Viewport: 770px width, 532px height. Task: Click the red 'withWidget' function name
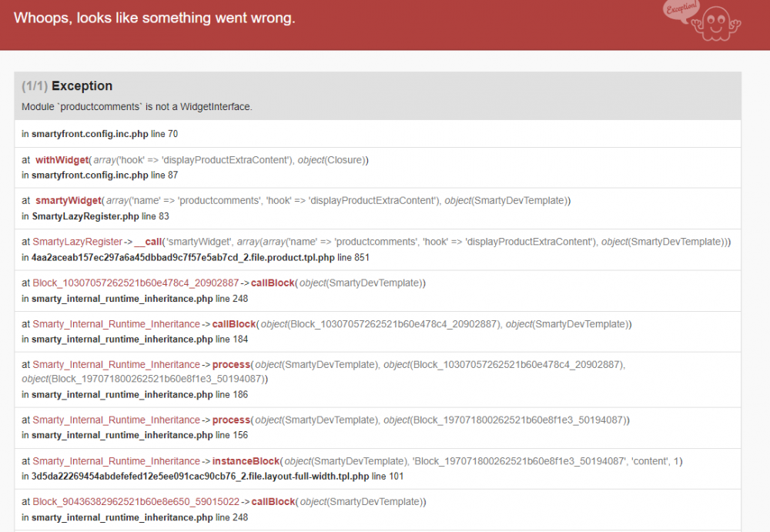(62, 160)
